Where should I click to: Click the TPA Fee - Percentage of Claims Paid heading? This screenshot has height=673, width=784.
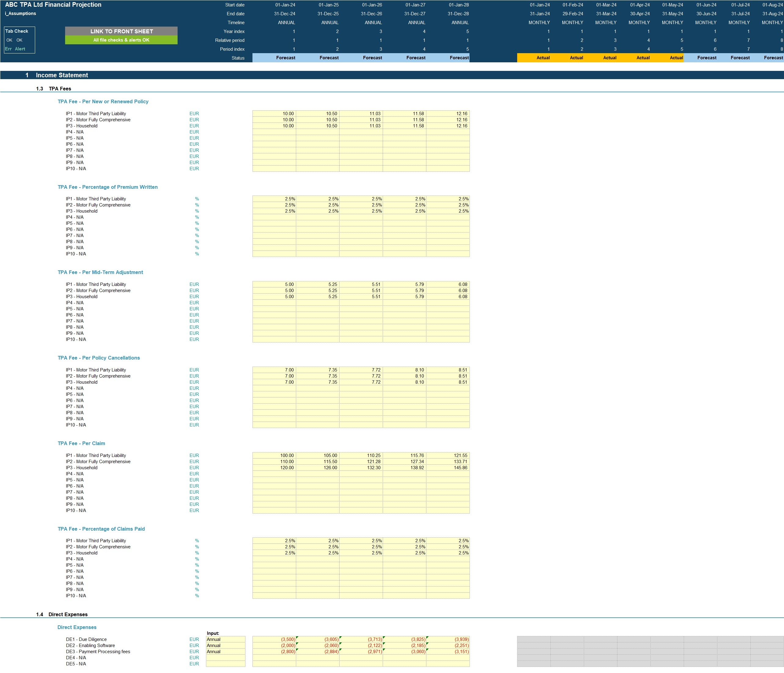(101, 529)
